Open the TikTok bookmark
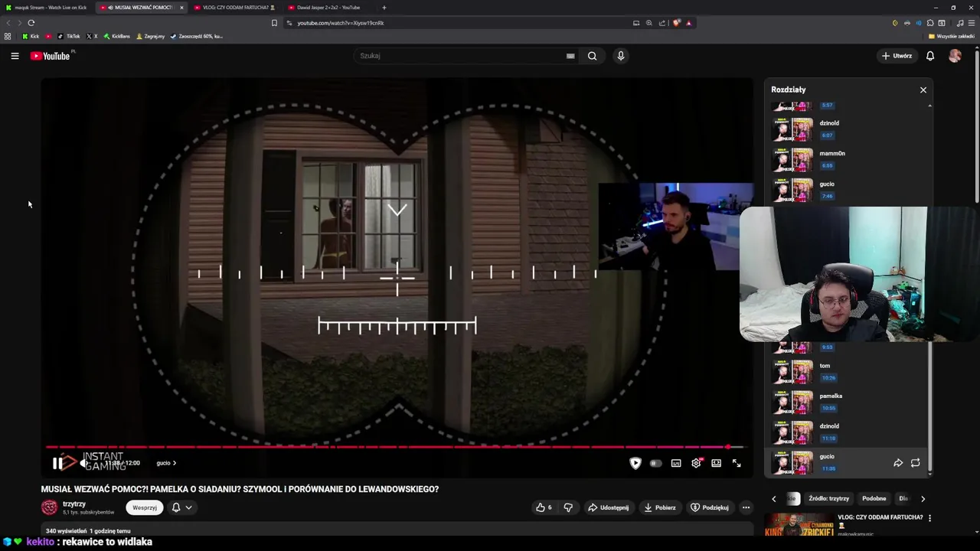 (69, 36)
